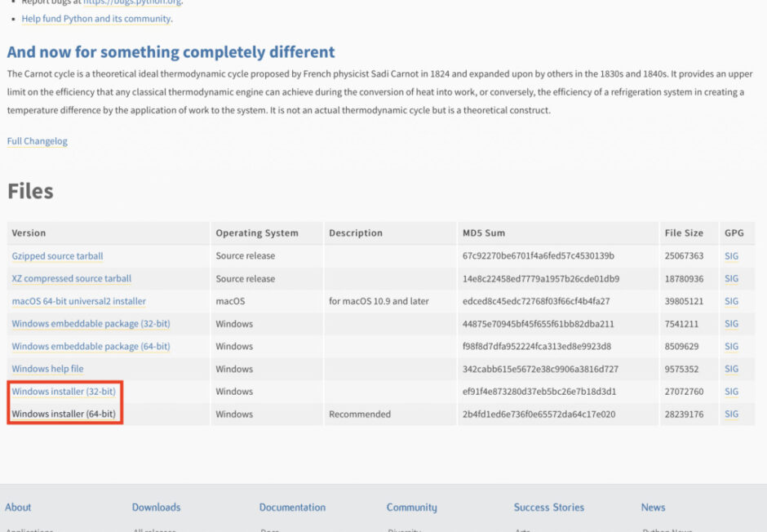Open SIG link for Gzipped source tarball

[x=731, y=256]
